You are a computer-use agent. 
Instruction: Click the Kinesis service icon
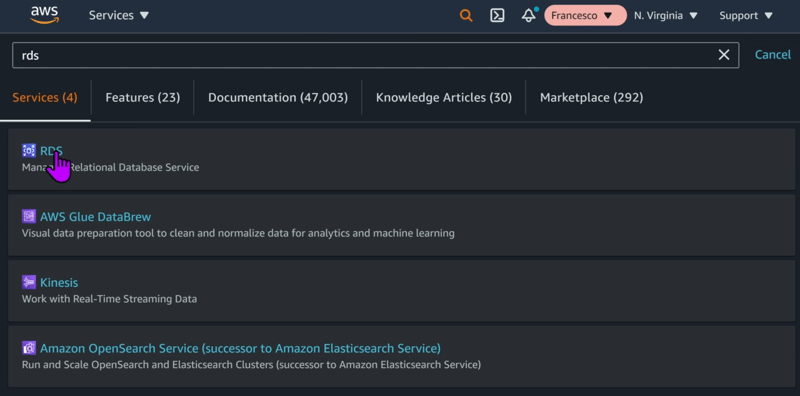tap(29, 282)
